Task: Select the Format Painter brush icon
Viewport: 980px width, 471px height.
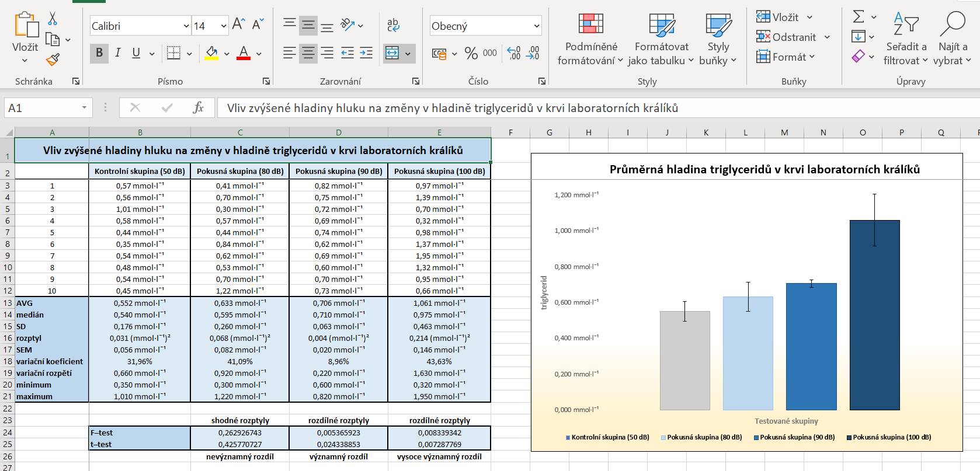Action: tap(53, 59)
